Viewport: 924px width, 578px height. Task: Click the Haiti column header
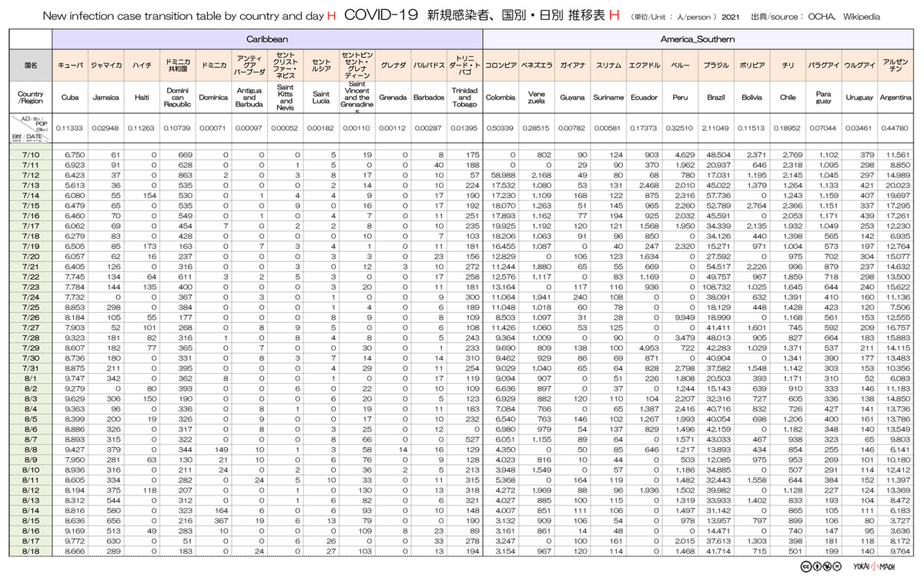(x=142, y=99)
